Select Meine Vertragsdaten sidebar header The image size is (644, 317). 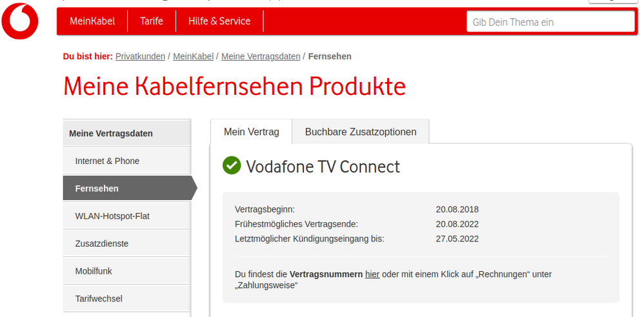click(x=127, y=133)
